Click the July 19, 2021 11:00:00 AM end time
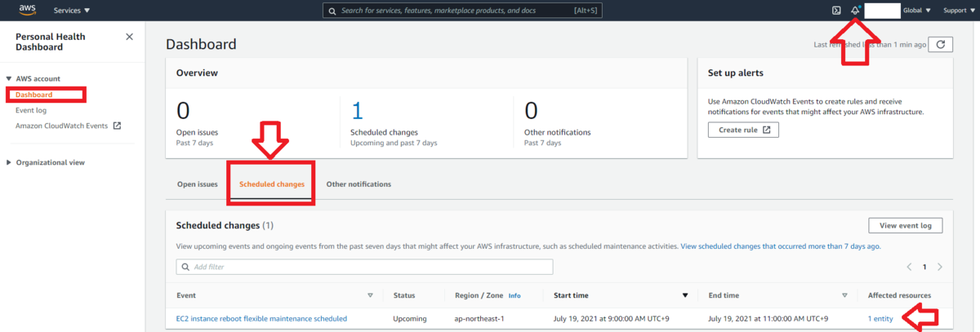This screenshot has height=332, width=980. [x=768, y=318]
